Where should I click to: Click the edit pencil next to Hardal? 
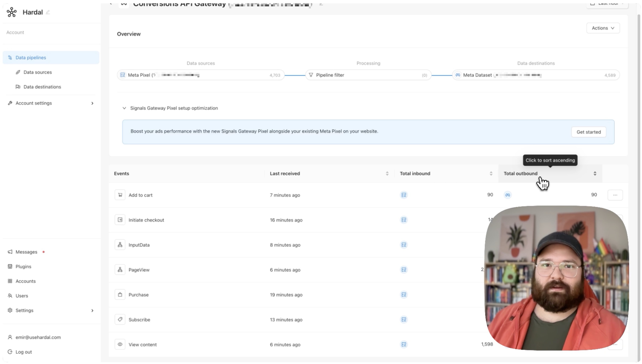tap(48, 12)
